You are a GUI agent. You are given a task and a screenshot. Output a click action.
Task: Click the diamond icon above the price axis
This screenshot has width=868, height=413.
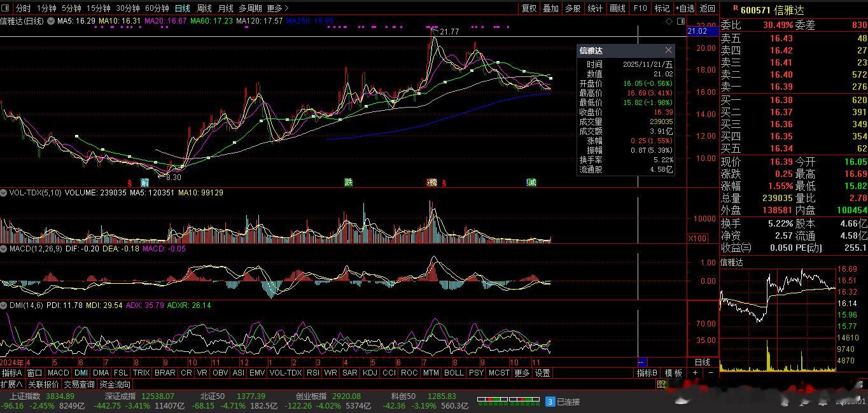[x=669, y=21]
